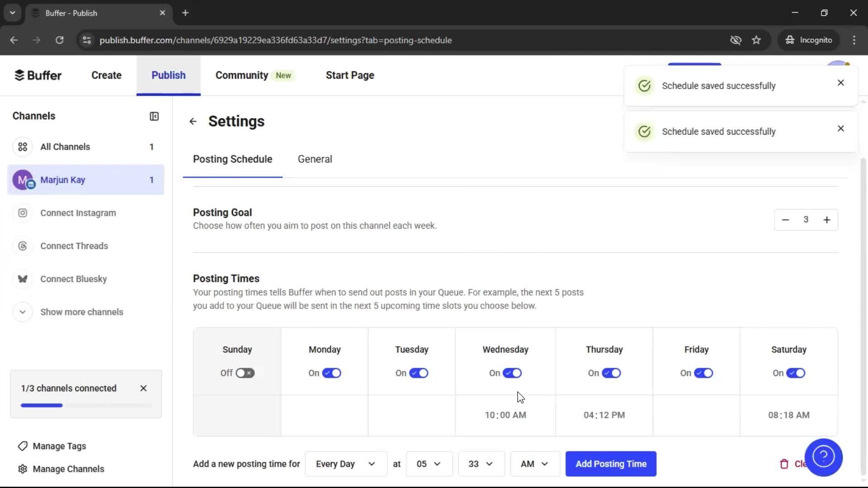Collapse the Channels sidebar panel
Screen dimensions: 868x488
[154, 116]
